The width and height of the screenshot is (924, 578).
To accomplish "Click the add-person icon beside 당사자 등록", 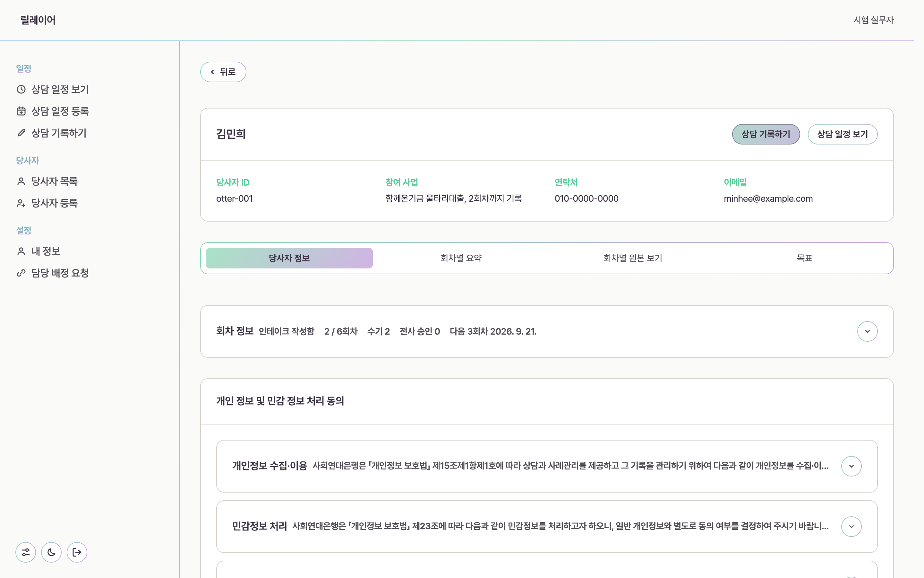I will coord(21,203).
